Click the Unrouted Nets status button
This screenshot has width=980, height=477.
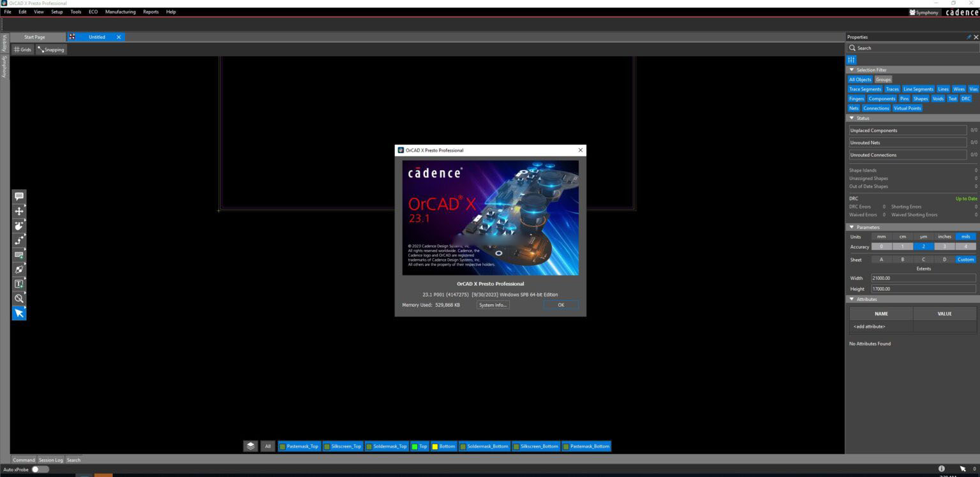[907, 143]
